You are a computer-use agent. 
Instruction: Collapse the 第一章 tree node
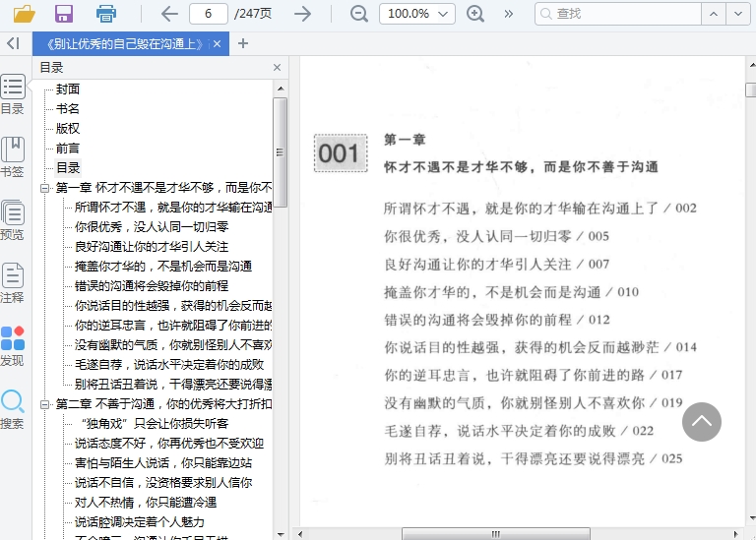45,188
